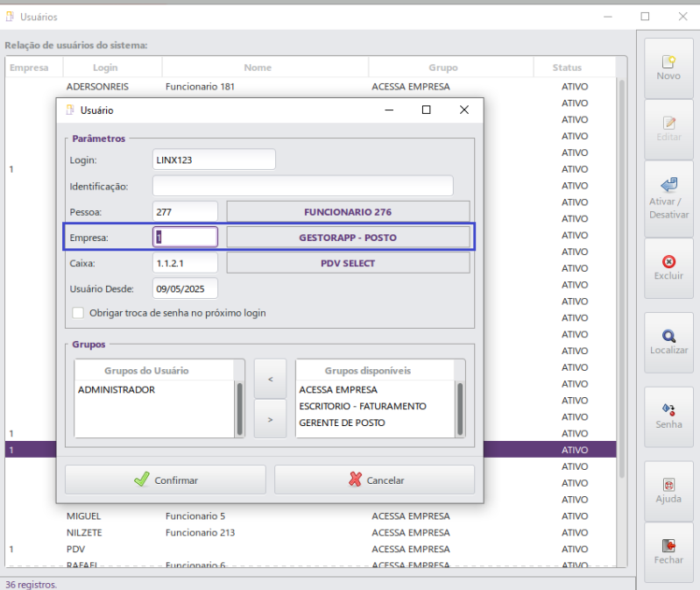This screenshot has height=590, width=700.
Task: Maximize the Usuário dialog
Action: point(427,110)
